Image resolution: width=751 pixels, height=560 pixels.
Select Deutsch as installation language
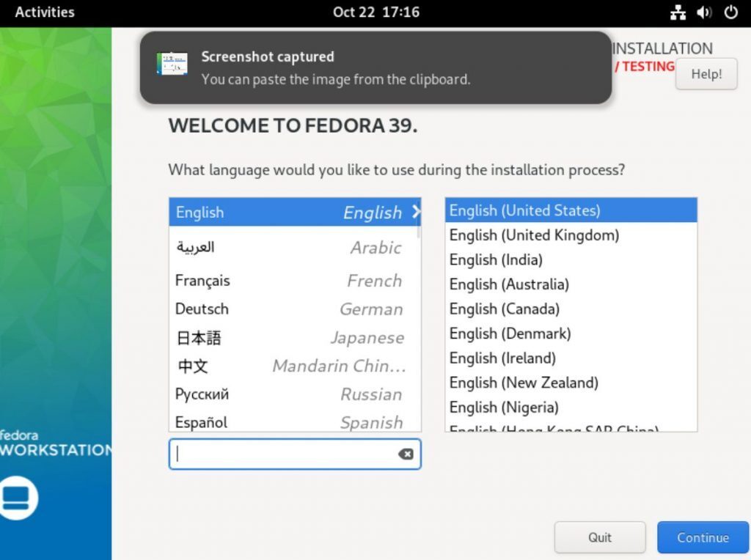[x=293, y=309]
